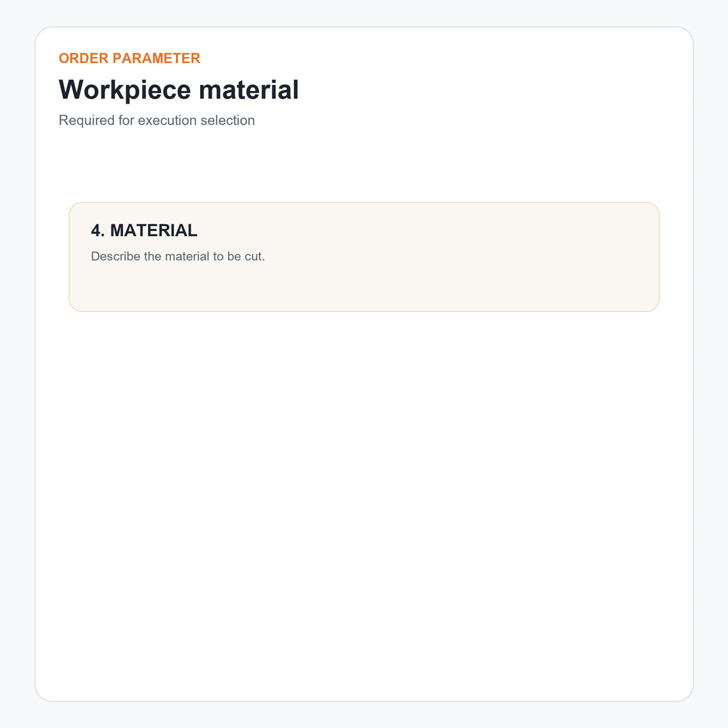
Task: Click the word 'MATERIAL' in the card heading
Action: [x=154, y=231]
